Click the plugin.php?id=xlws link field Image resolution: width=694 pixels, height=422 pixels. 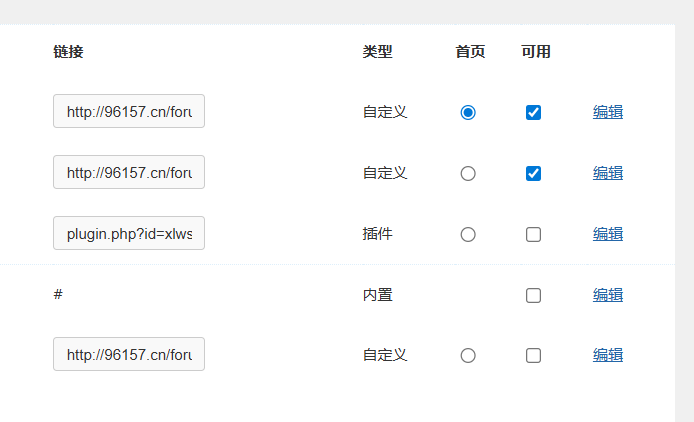pos(129,234)
